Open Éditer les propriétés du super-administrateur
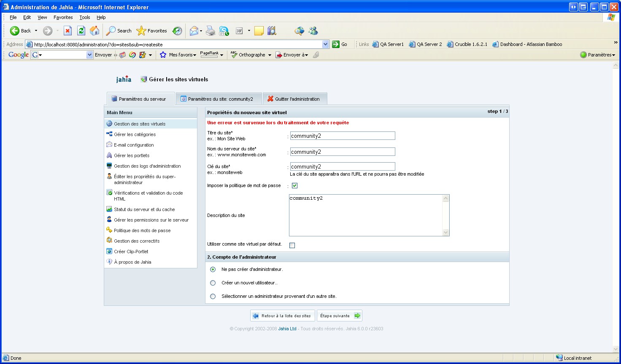This screenshot has width=621, height=364. click(x=145, y=179)
